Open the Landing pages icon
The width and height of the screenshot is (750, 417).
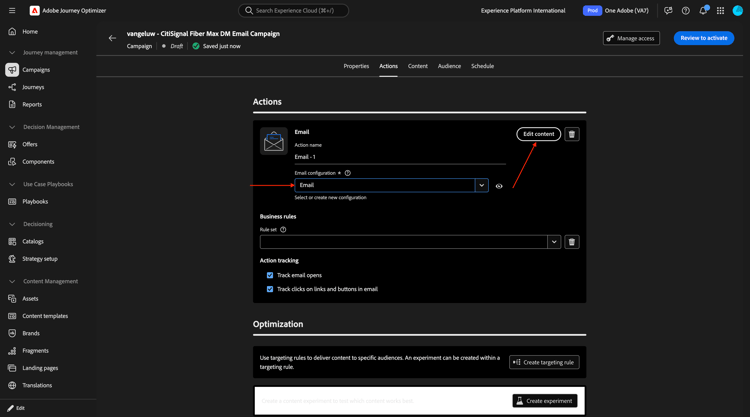pyautogui.click(x=12, y=368)
